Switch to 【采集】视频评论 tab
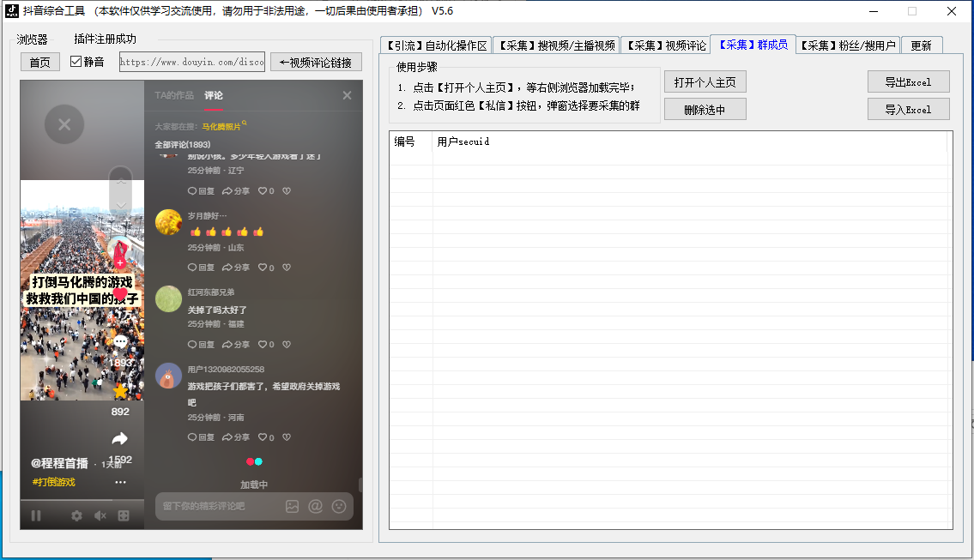This screenshot has height=560, width=974. [x=666, y=45]
